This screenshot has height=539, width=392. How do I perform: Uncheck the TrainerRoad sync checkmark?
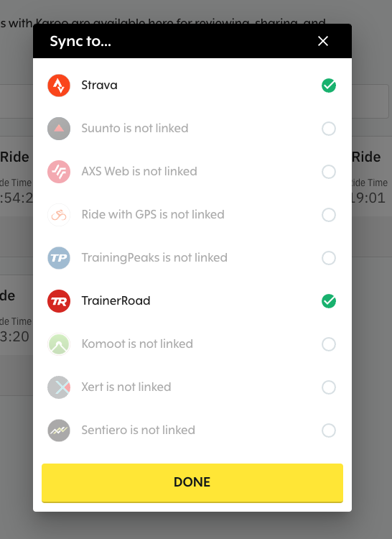tap(329, 301)
